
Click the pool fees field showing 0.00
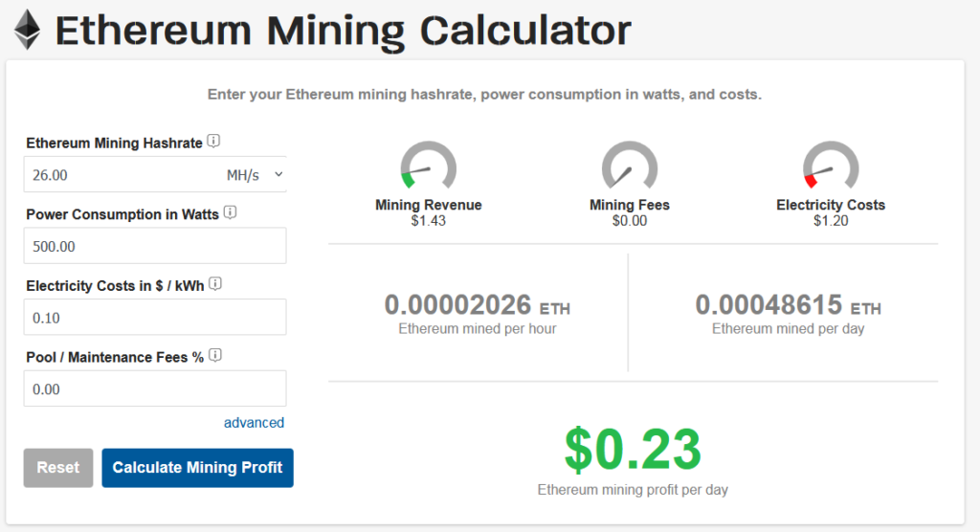[x=155, y=389]
